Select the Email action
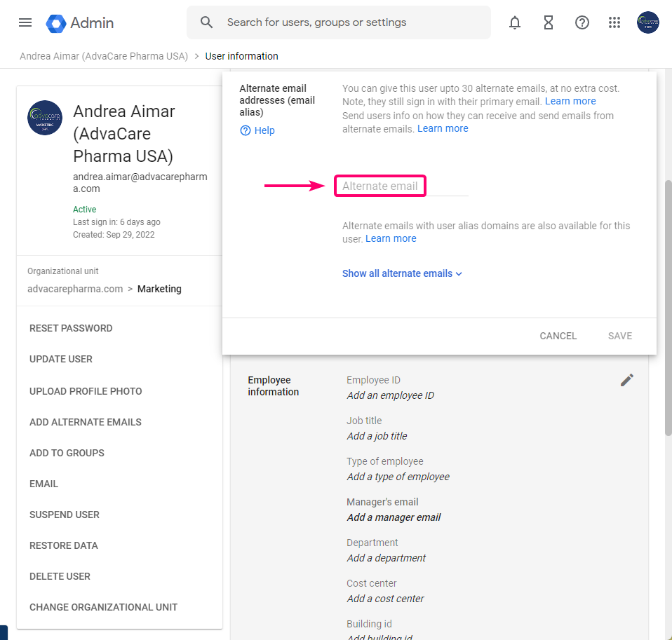Image resolution: width=672 pixels, height=640 pixels. [43, 484]
